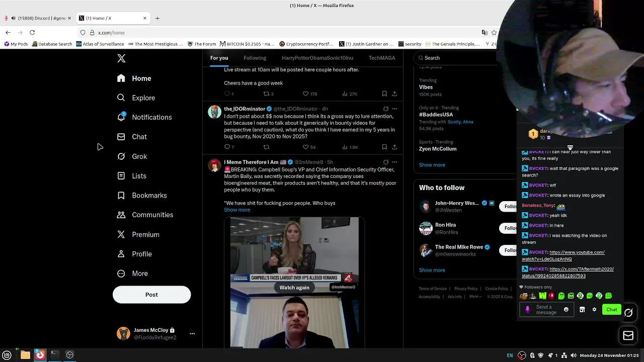Screen dimensions: 644x362
Task: Open Grok explain on the_IDORminator's post
Action: [x=386, y=109]
